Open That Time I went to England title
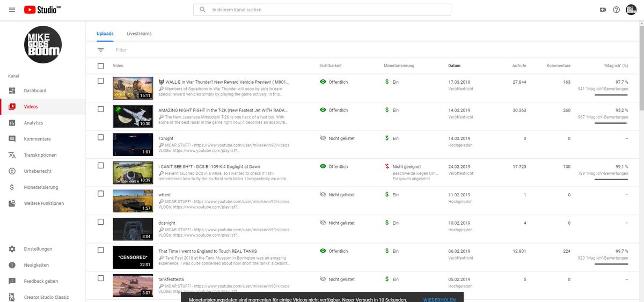This screenshot has width=644, height=302. click(208, 251)
